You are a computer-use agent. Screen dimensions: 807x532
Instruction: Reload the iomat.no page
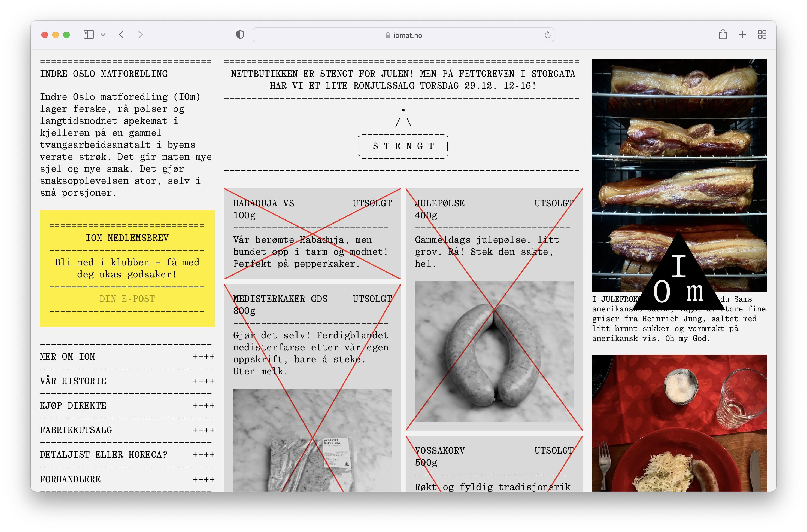(547, 35)
